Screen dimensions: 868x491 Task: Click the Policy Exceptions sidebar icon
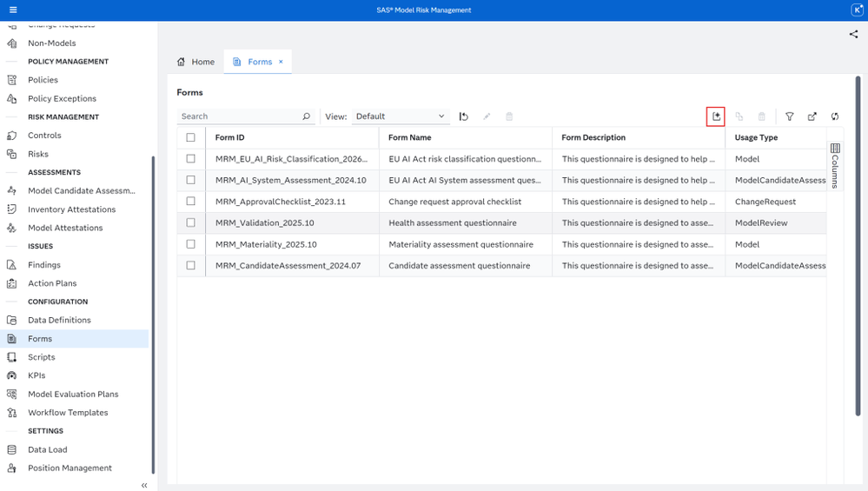11,98
